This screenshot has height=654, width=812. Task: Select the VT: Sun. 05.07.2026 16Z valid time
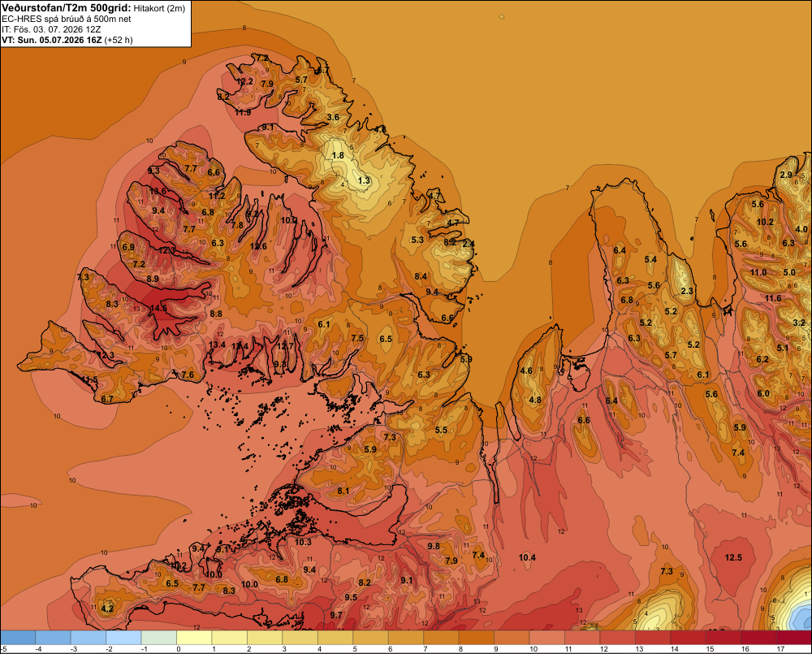click(x=52, y=40)
